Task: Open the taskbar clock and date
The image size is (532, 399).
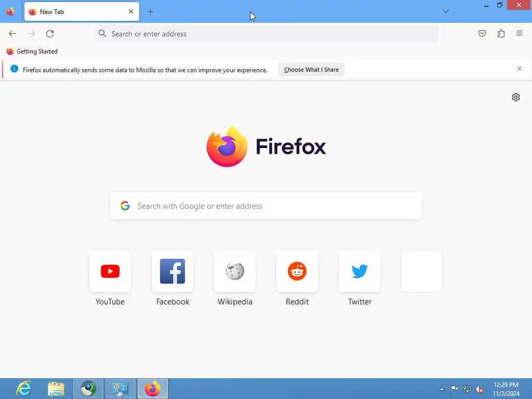Action: coord(506,389)
